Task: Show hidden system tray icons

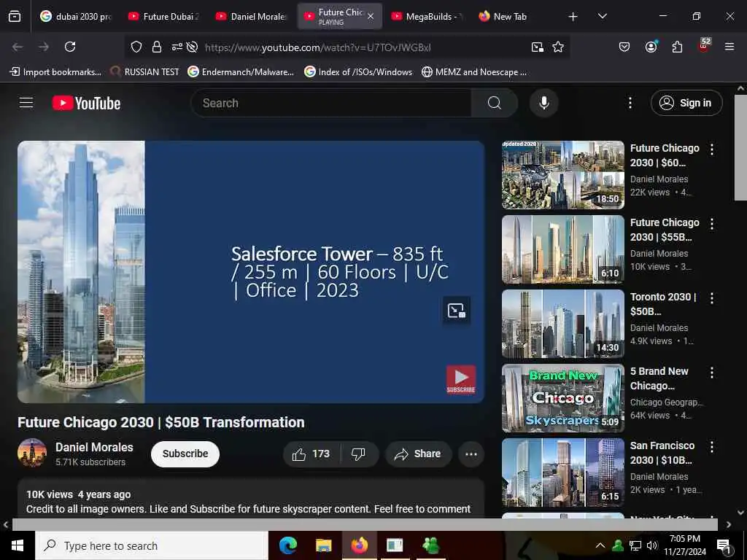Action: 600,545
